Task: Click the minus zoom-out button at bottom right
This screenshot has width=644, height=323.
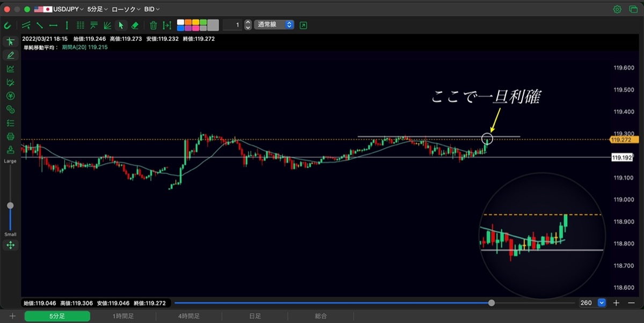Action: coord(631,303)
